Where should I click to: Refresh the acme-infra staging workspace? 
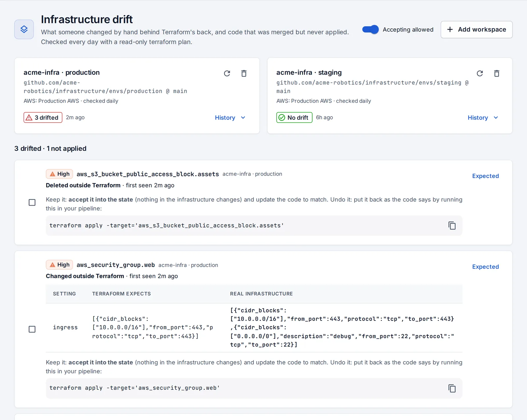click(x=480, y=73)
